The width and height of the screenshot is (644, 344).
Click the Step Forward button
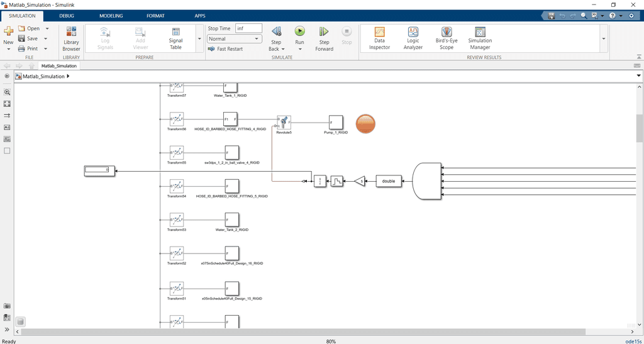coord(324,36)
